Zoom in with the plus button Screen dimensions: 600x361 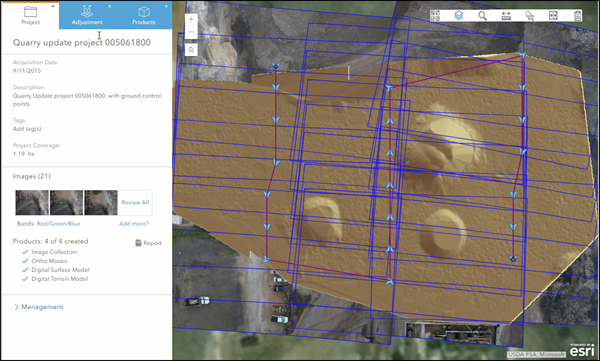[191, 19]
